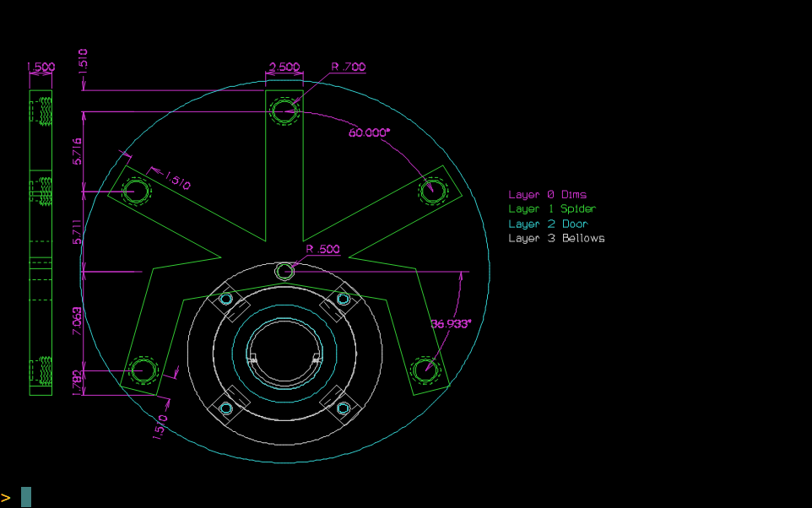Select the bellows side view on the left

tap(38, 245)
